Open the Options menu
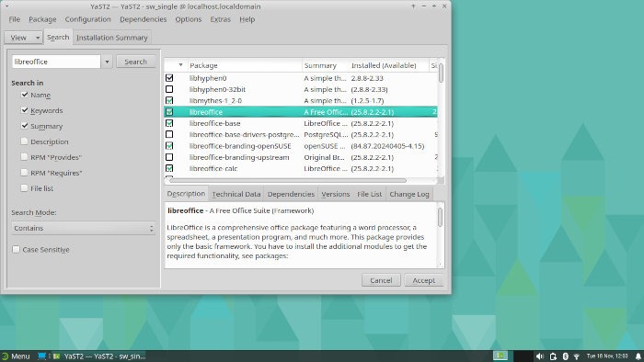Screen dimensions: 644x362 [188, 19]
